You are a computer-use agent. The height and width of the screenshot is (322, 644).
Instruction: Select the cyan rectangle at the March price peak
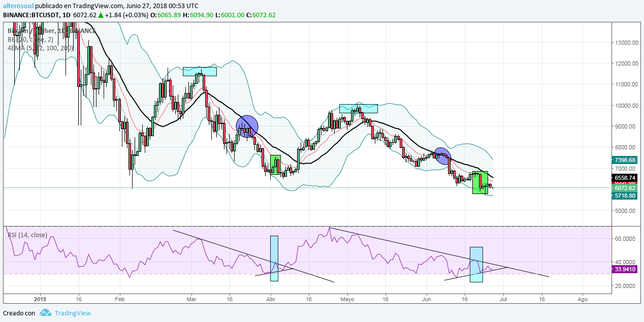click(x=200, y=72)
